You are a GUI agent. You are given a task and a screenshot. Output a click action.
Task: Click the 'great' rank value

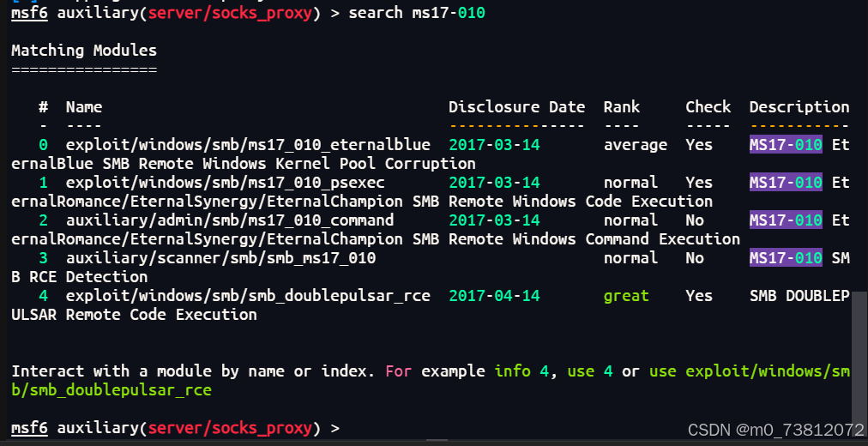[x=626, y=296]
